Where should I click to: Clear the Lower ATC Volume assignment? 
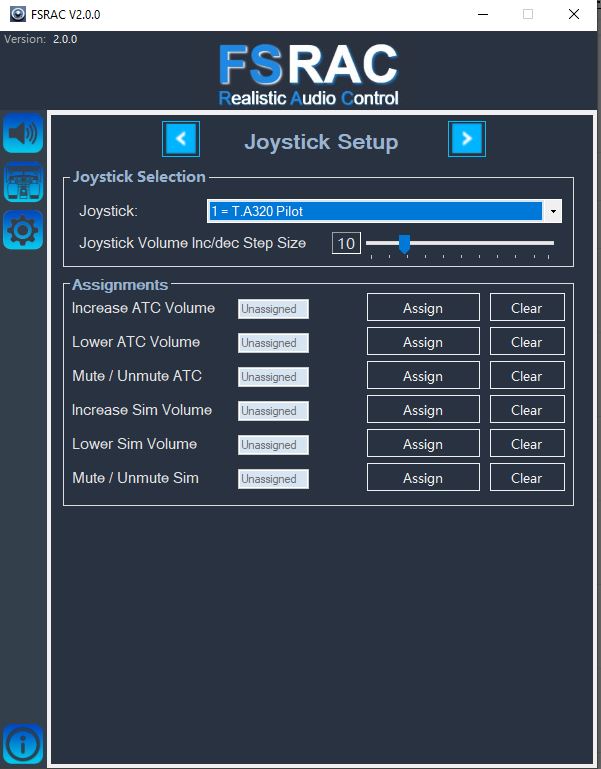pyautogui.click(x=527, y=341)
